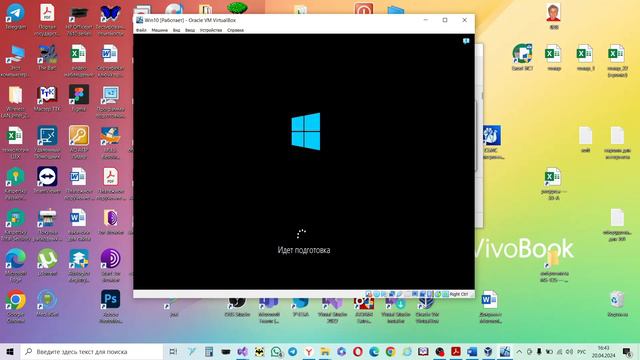The height and width of the screenshot is (360, 640).
Task: Switch the РУС input language indicator
Action: click(582, 351)
